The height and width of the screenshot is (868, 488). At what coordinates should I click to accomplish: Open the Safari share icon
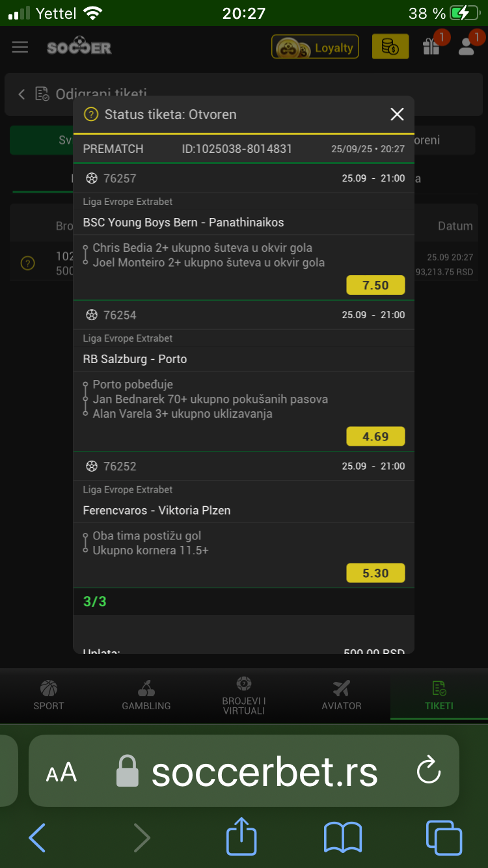tap(242, 836)
